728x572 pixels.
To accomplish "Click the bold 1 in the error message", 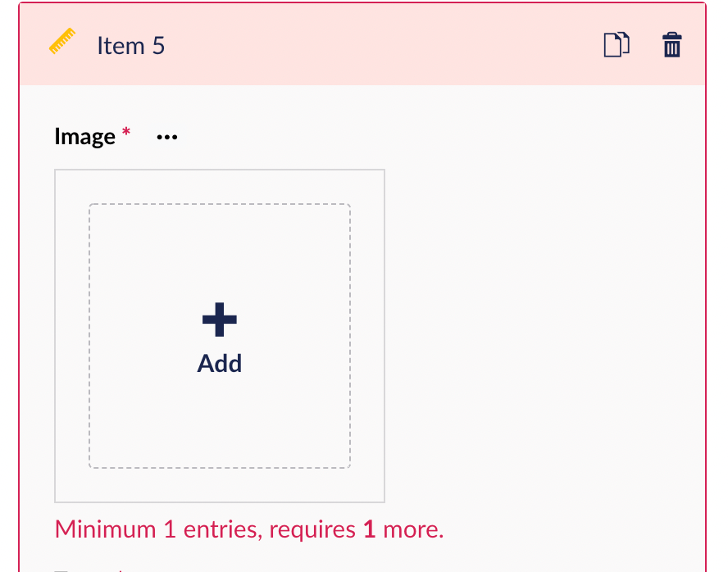I will pos(370,529).
